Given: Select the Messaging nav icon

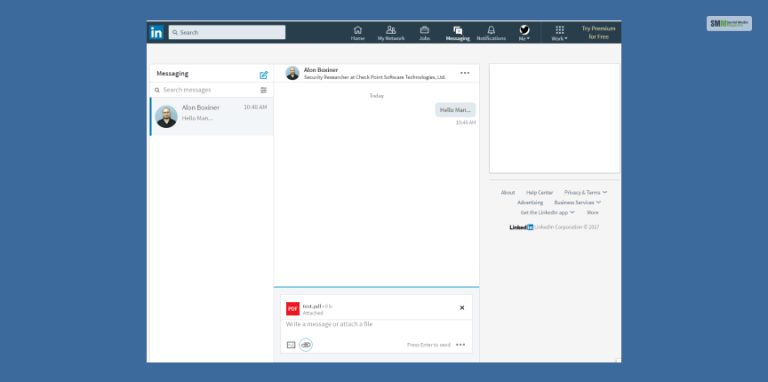Looking at the screenshot, I should (x=457, y=33).
